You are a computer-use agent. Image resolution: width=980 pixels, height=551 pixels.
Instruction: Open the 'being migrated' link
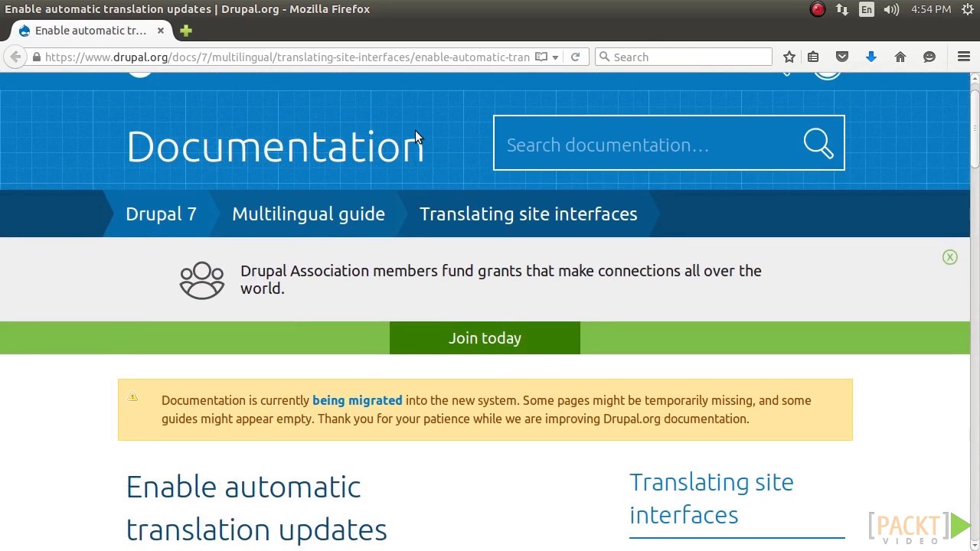coord(357,400)
